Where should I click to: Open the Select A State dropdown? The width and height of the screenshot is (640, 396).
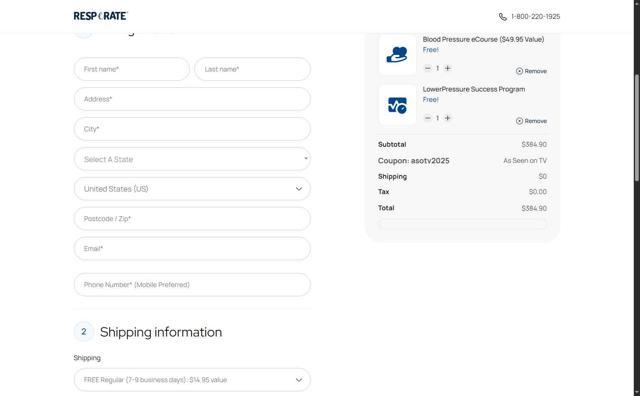tap(192, 159)
